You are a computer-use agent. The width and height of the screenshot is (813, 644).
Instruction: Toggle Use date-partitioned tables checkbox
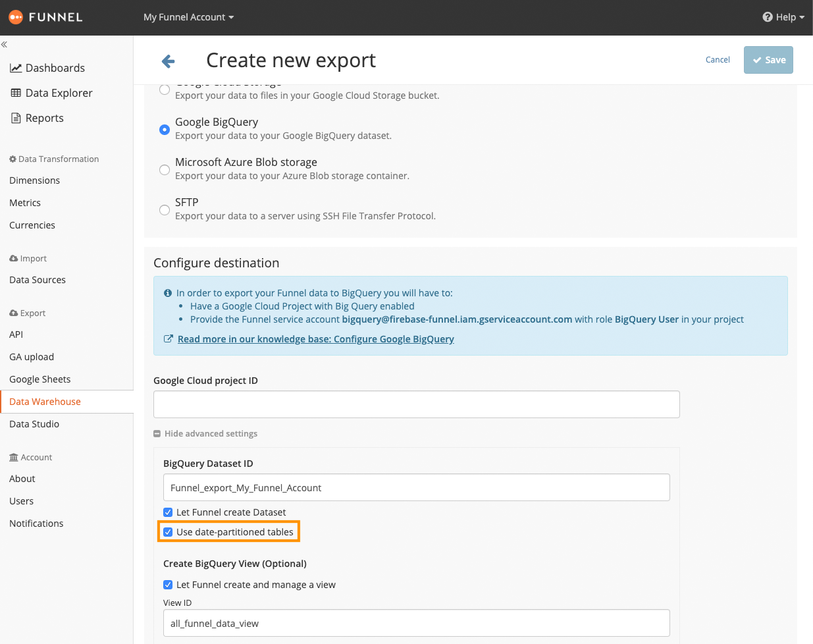(168, 532)
